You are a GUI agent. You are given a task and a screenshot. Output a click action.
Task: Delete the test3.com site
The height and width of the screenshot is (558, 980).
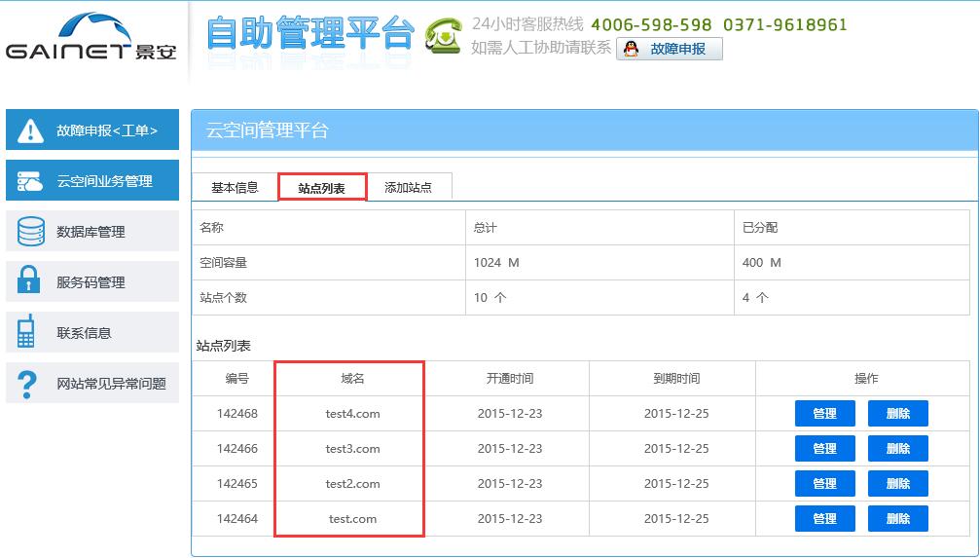tap(897, 449)
